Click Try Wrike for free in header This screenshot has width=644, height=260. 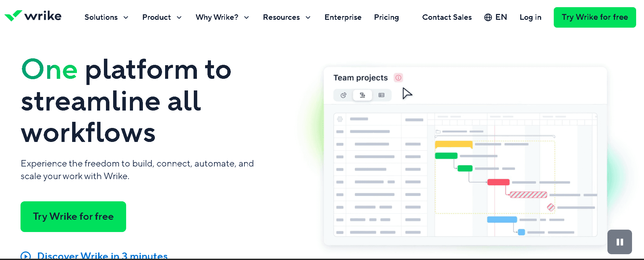click(595, 17)
